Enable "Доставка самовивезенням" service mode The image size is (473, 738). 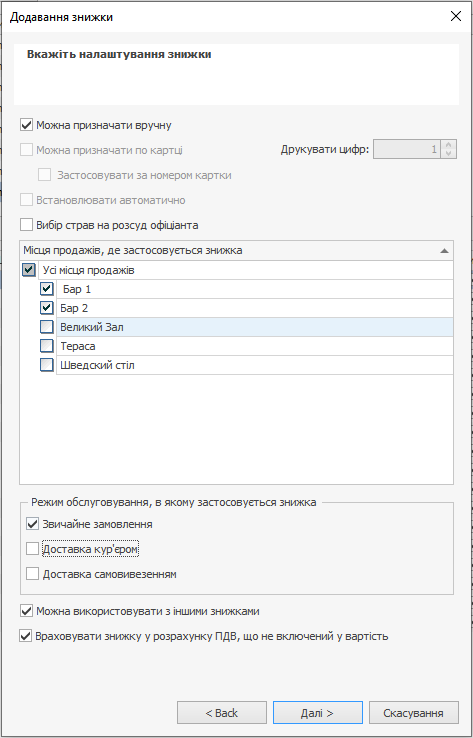click(32, 574)
